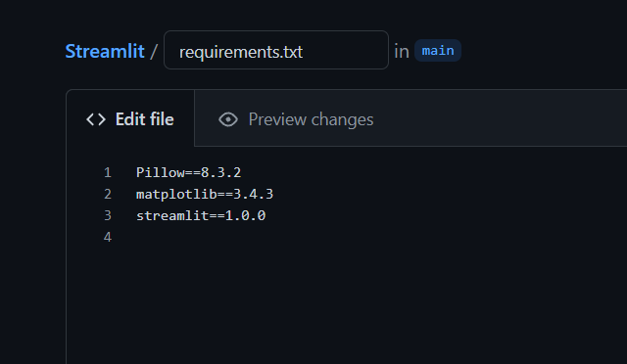627x364 pixels.
Task: Click the requirements.txt filename field
Action: tap(276, 50)
